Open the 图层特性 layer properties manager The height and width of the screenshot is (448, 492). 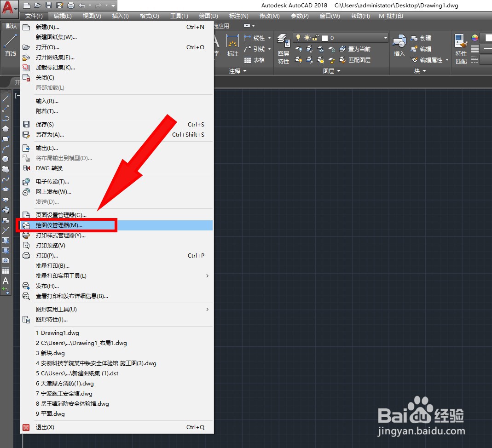pos(284,49)
